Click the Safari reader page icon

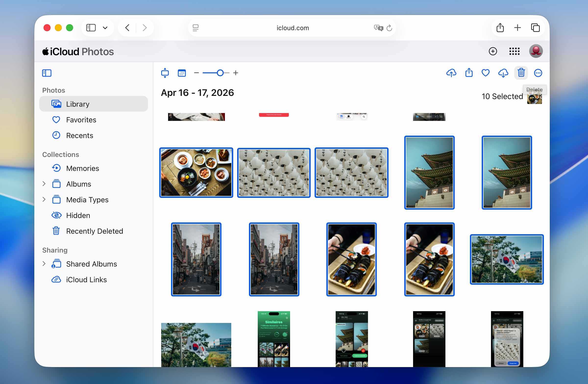196,28
